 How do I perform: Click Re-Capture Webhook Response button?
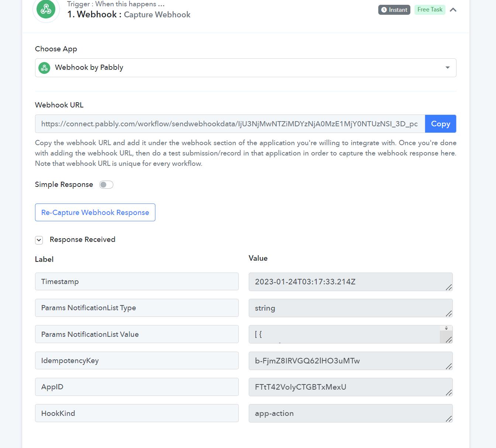(95, 212)
